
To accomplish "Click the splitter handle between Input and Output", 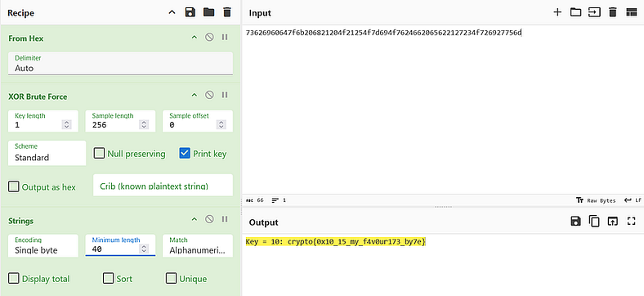I will pos(443,207).
